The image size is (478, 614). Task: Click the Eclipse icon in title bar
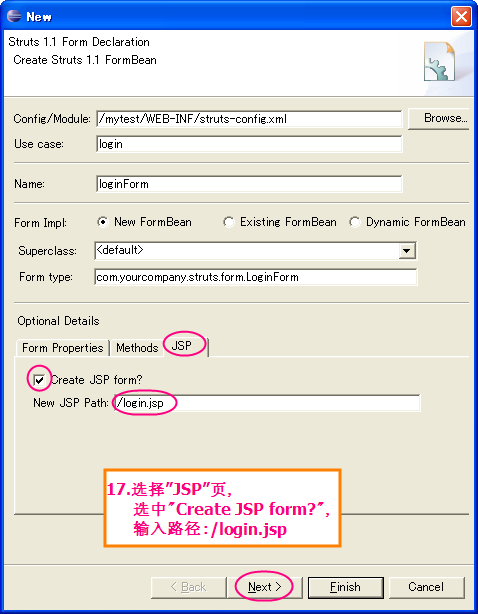point(14,16)
